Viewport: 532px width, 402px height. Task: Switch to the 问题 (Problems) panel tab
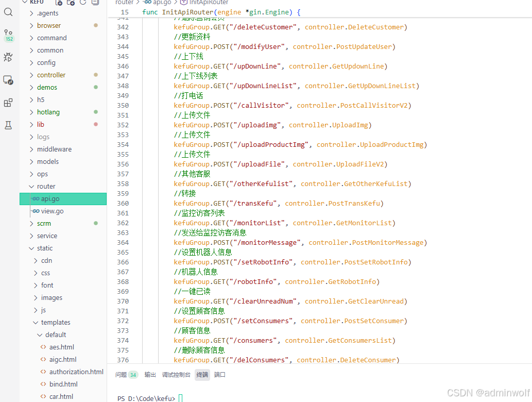(126, 375)
